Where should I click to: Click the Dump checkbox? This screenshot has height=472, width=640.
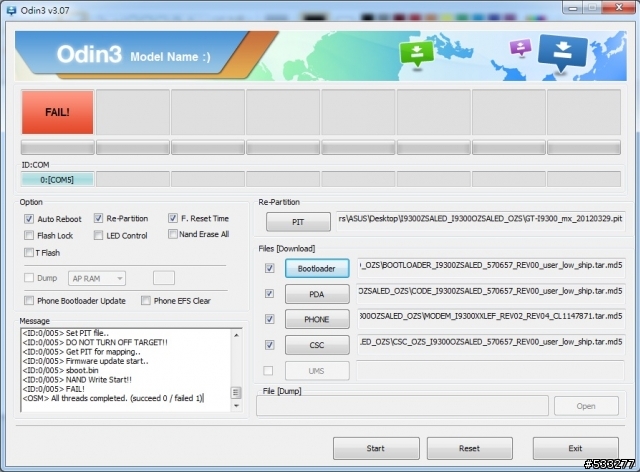click(29, 278)
